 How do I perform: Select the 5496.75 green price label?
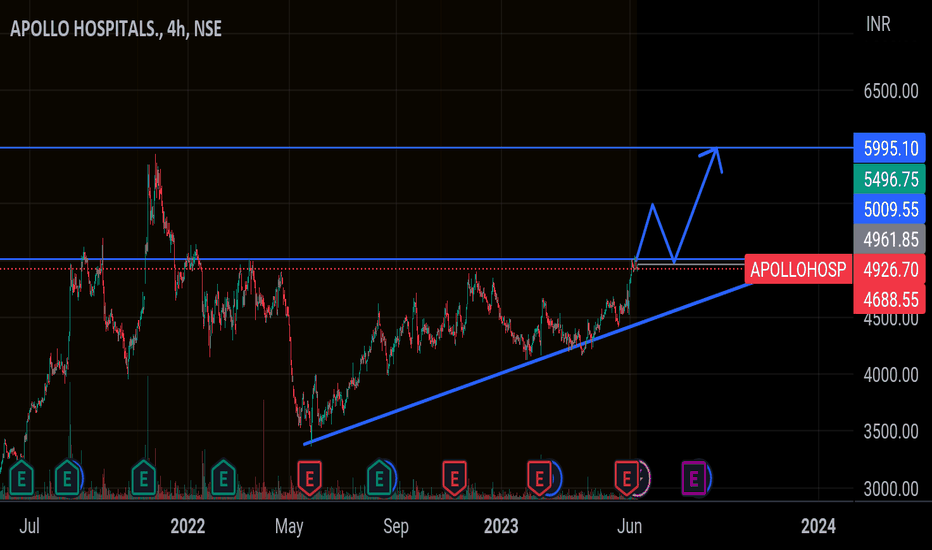tap(889, 179)
